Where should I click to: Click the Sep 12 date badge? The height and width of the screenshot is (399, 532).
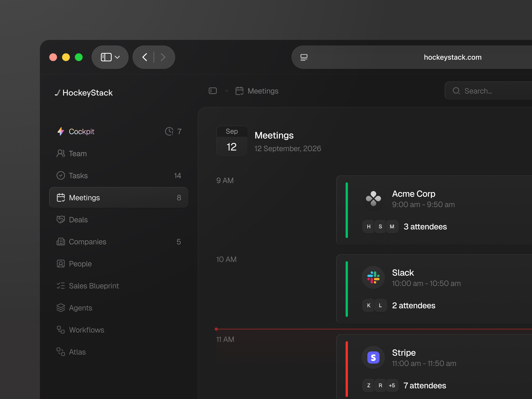click(x=232, y=141)
